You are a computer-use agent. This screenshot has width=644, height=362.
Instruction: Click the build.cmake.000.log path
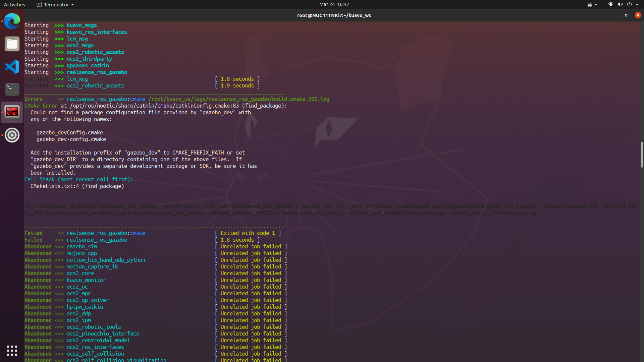[239, 99]
